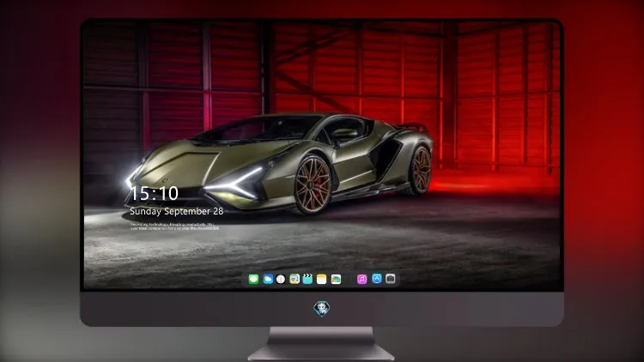Click the car's dark windshield

click(x=257, y=130)
